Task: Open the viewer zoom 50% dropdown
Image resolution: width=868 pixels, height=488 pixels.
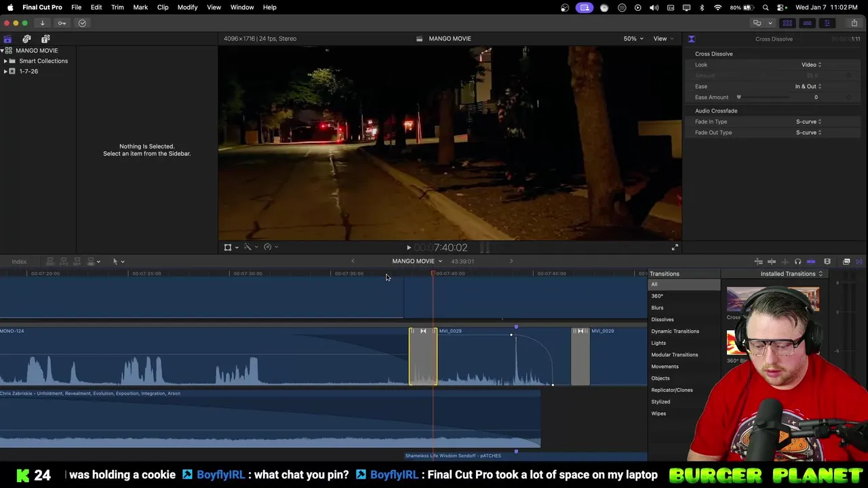Action: click(633, 39)
